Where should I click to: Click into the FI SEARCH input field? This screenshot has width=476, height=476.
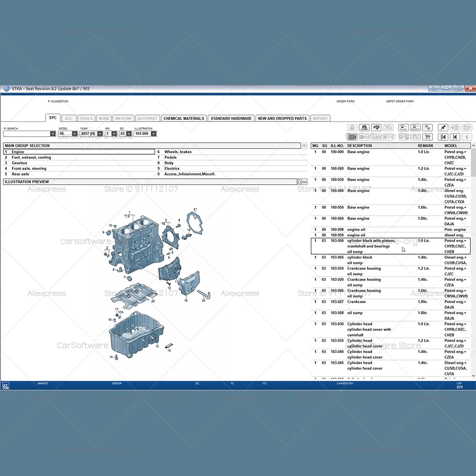coord(27,134)
